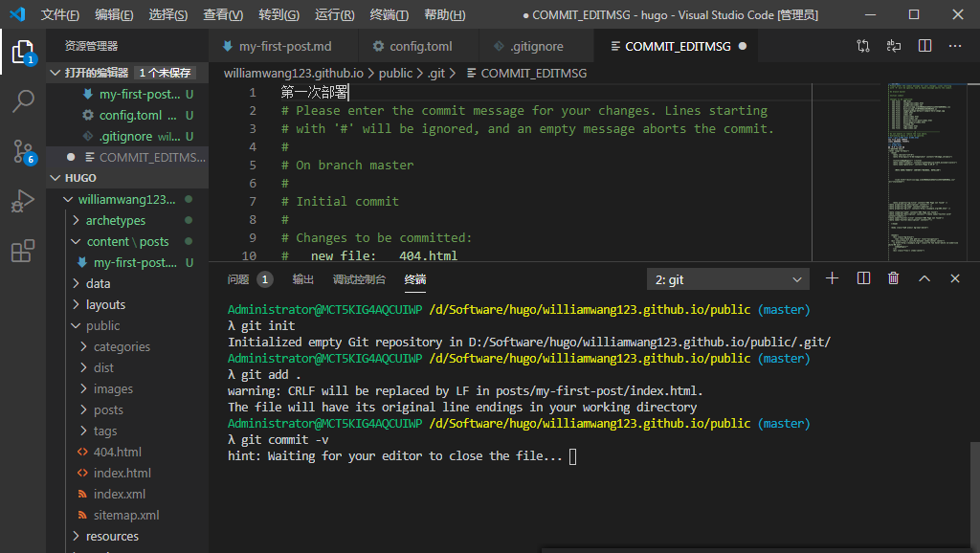This screenshot has height=553, width=980.
Task: Select the 终端 terminal panel tab
Action: point(415,279)
